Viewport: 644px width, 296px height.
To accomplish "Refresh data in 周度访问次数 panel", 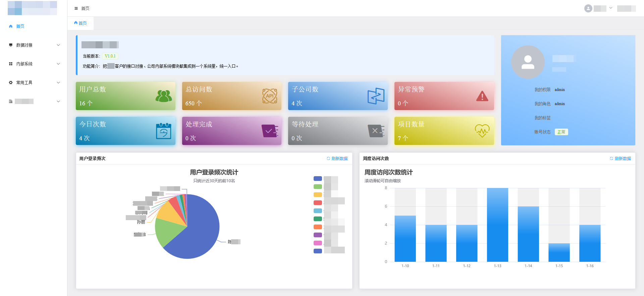I will point(620,158).
